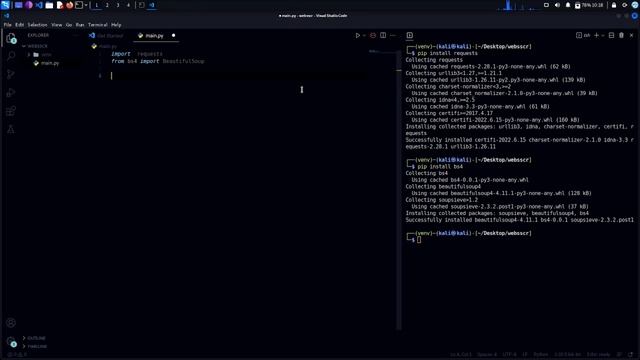This screenshot has height=360, width=640.
Task: Launch terminal emulator from top panel
Action: coord(79,5)
